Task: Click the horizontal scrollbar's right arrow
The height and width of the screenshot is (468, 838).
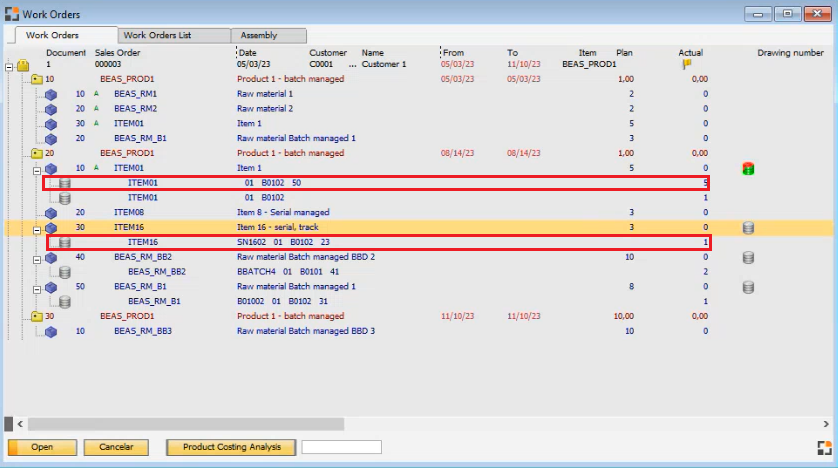Action: [x=825, y=424]
